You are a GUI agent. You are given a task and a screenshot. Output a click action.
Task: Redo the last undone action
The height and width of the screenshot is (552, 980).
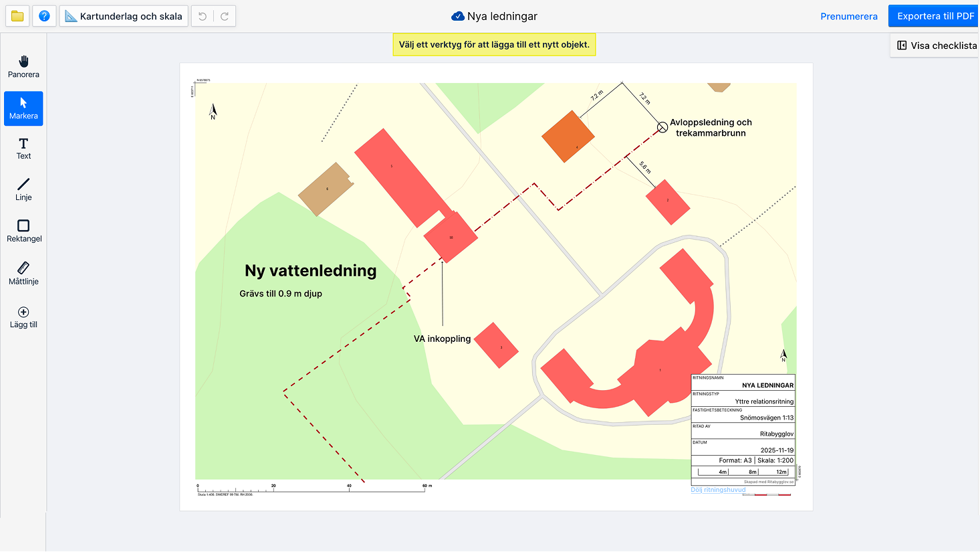coord(225,16)
